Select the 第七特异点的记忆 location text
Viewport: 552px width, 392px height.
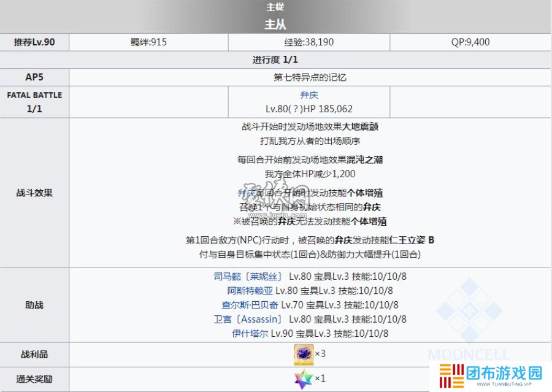[310, 77]
